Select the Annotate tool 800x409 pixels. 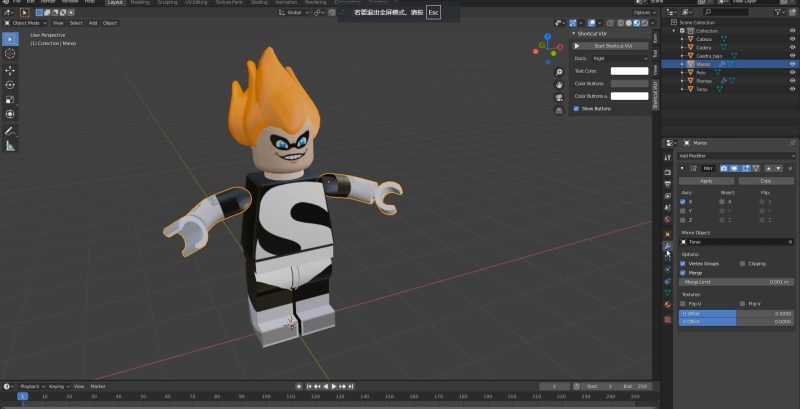pos(10,131)
